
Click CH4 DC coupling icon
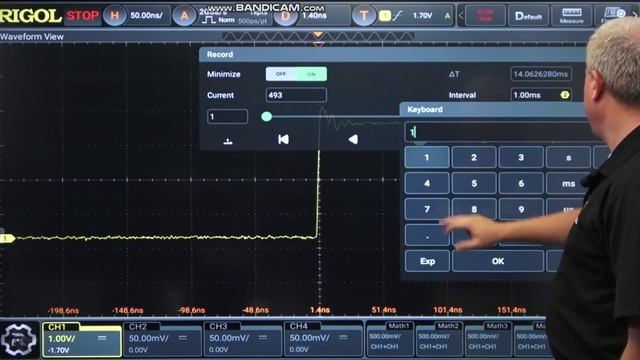coord(343,338)
